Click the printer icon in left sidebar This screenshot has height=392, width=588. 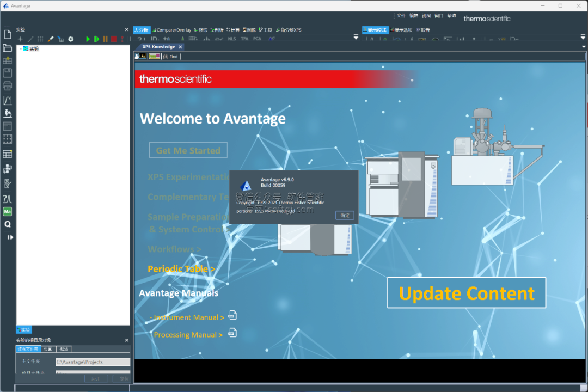[8, 86]
